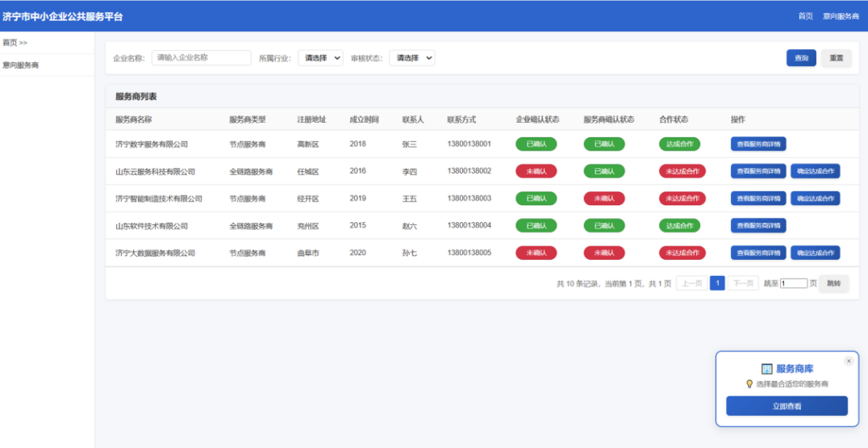This screenshot has height=448, width=868.
Task: Click the 企业名称 search input field
Action: (201, 58)
